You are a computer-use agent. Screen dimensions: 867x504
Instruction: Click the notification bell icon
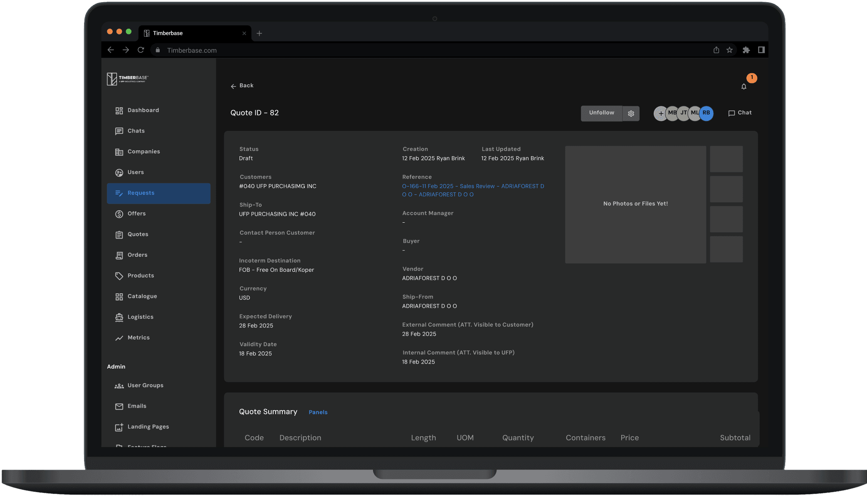point(743,86)
